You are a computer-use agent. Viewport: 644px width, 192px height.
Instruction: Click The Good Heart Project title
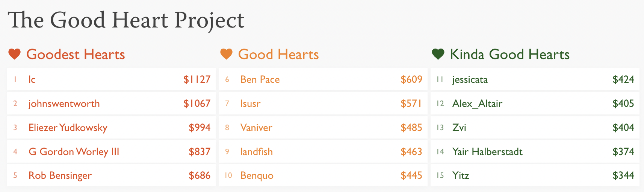[x=126, y=20]
